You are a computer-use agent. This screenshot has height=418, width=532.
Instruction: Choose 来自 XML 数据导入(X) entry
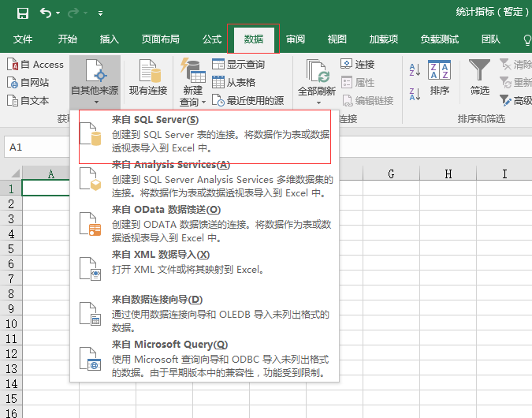tap(205, 269)
